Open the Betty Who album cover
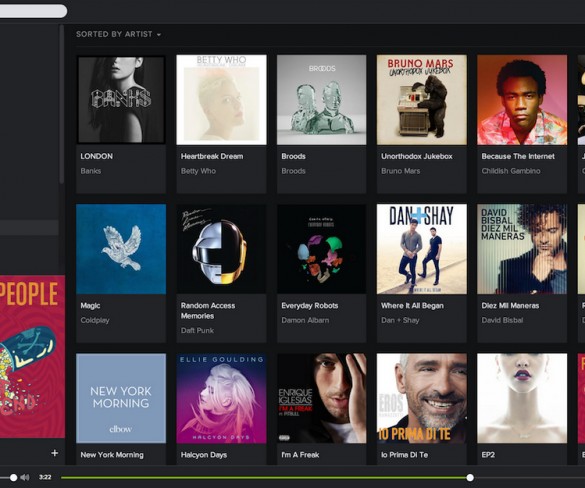Viewport: 585px width, 488px height. [x=221, y=100]
